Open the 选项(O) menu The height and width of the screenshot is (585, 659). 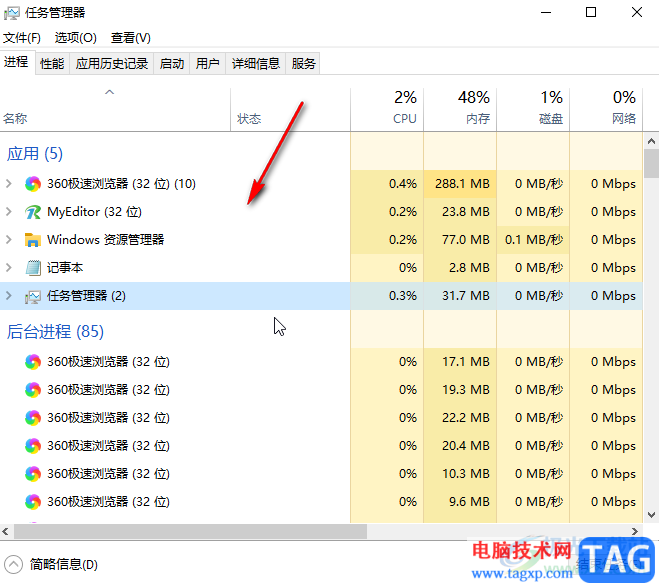coord(76,38)
